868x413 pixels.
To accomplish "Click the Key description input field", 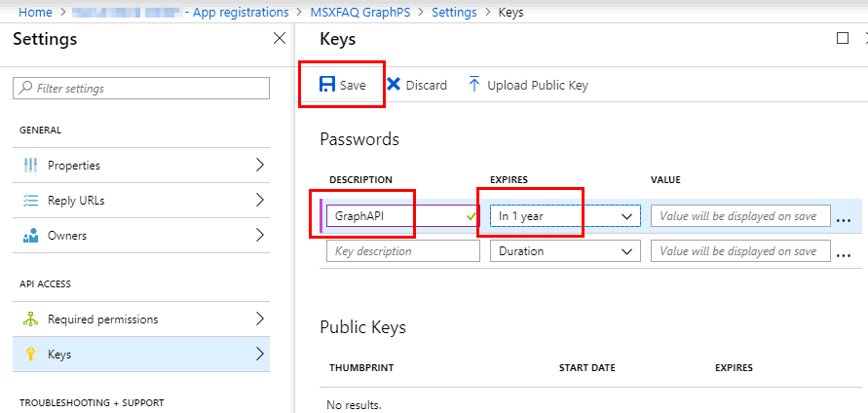I will coord(403,250).
